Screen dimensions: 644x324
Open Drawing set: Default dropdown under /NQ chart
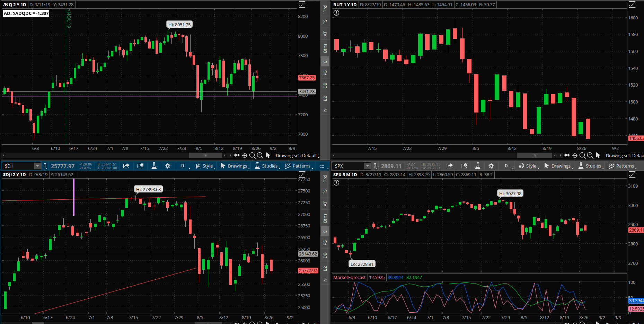pyautogui.click(x=297, y=155)
